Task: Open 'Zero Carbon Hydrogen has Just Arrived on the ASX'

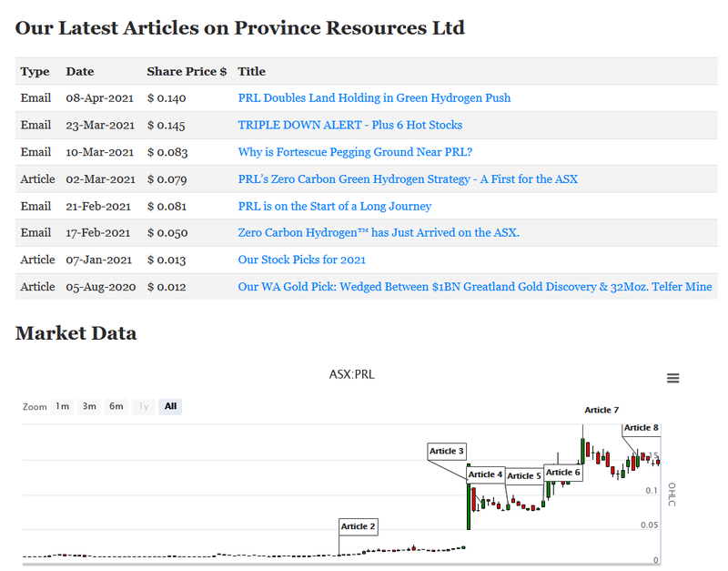Action: tap(379, 233)
